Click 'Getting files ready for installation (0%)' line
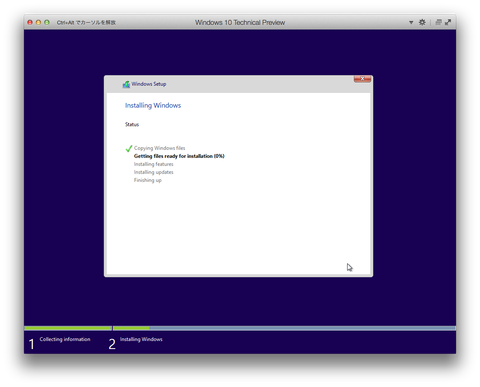Screen dimensions: 480x387 tap(179, 156)
